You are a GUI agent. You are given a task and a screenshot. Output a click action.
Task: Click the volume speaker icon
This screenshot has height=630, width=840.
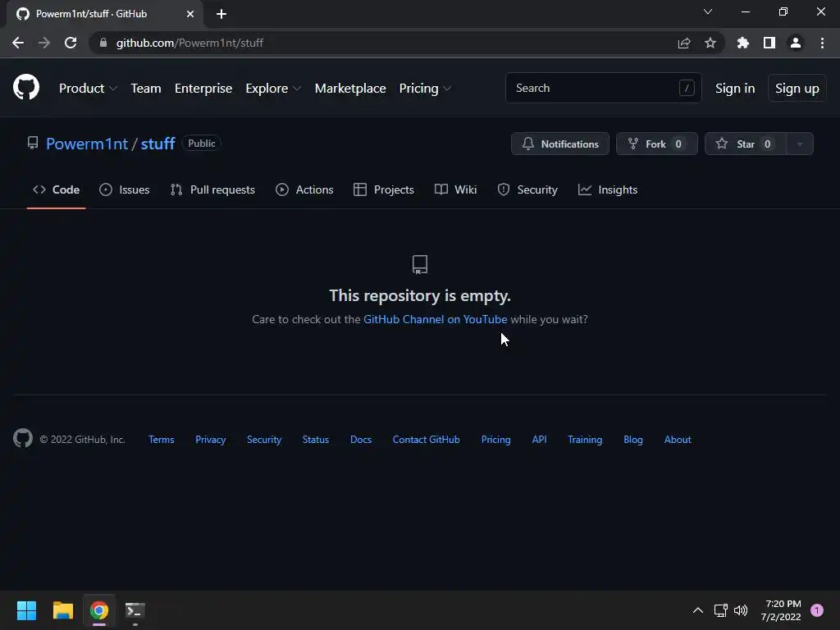click(741, 610)
